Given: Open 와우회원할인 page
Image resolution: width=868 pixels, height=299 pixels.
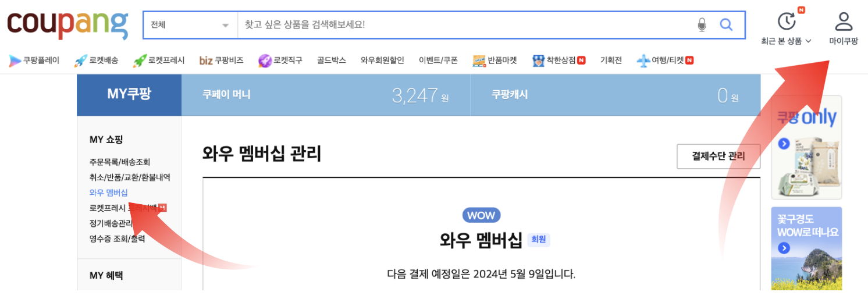Looking at the screenshot, I should [x=382, y=60].
